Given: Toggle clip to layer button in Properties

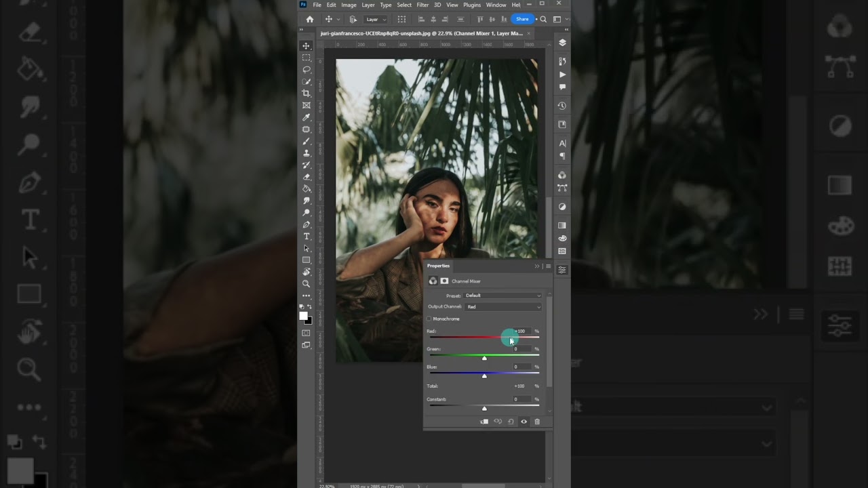Looking at the screenshot, I should tap(484, 422).
